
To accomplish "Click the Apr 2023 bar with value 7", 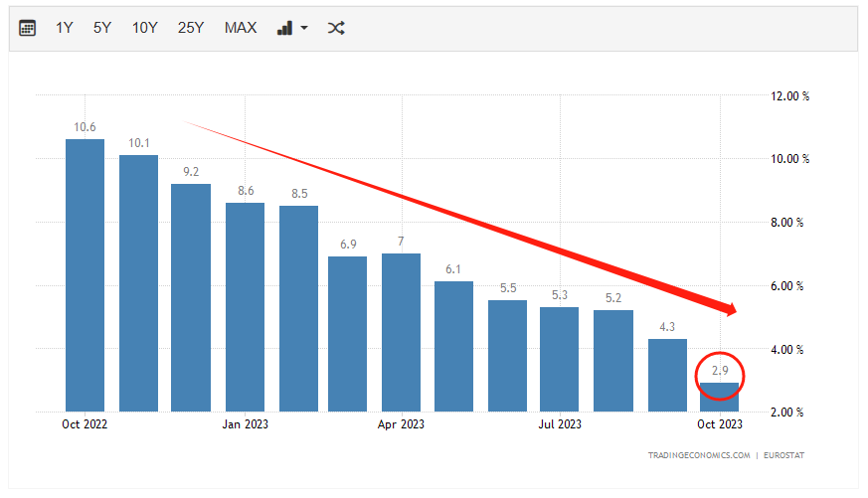I will [402, 333].
